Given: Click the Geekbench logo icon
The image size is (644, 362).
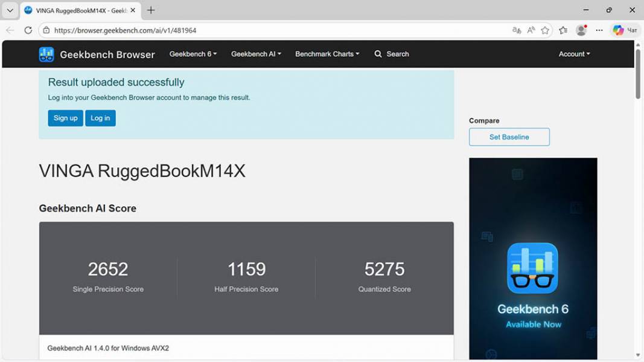Looking at the screenshot, I should [46, 54].
